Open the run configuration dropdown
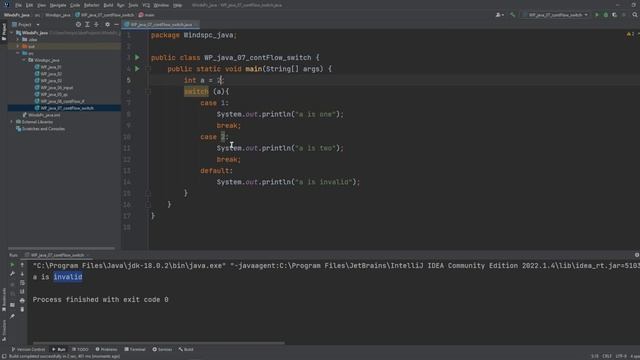640x360 pixels. click(x=555, y=15)
